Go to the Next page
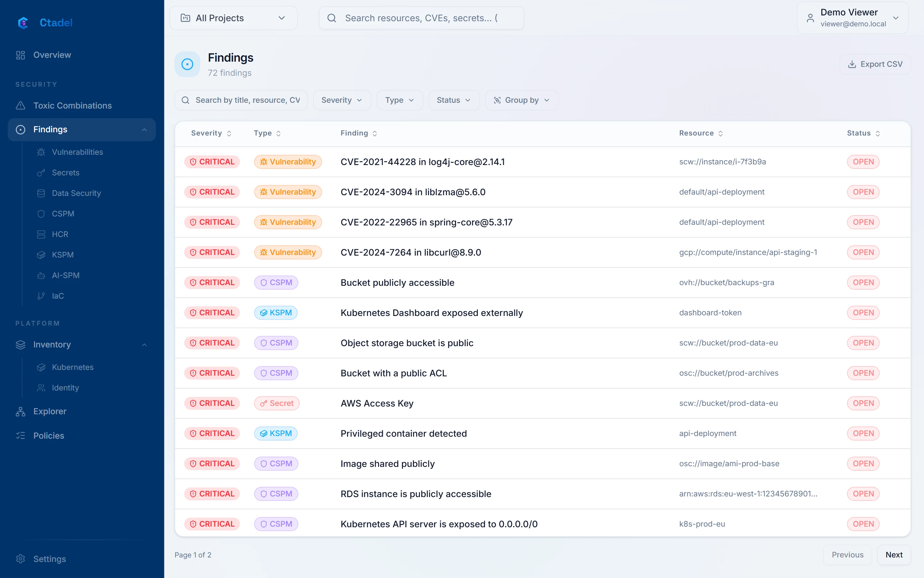924x578 pixels. [x=894, y=555]
